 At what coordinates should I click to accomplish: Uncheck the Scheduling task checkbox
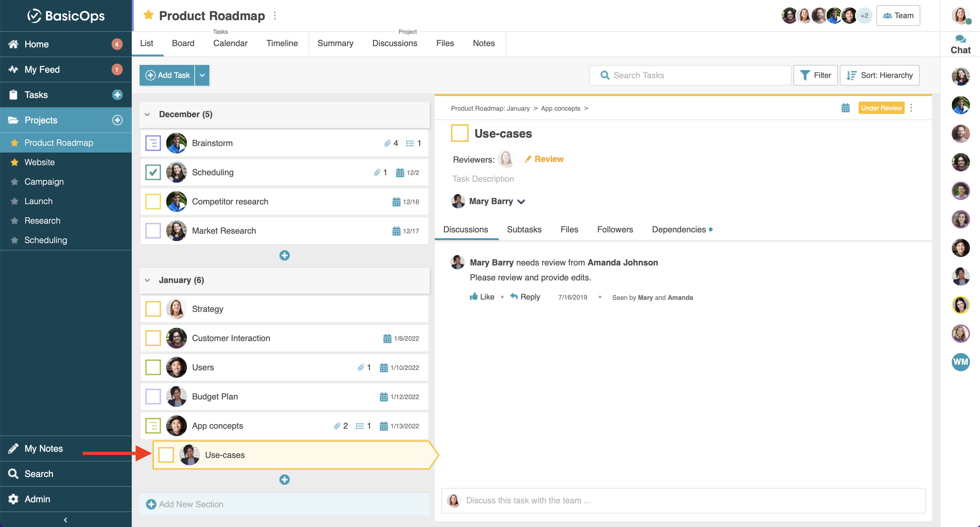[153, 172]
